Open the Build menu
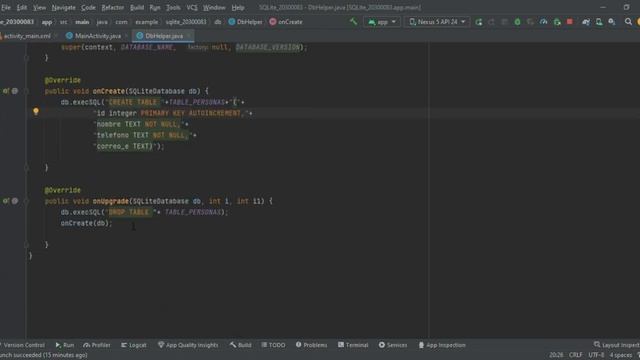The width and height of the screenshot is (640, 360). point(137,7)
